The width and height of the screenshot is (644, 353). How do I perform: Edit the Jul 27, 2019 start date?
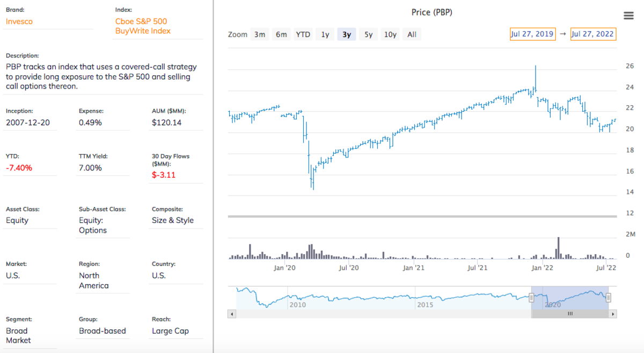pos(532,34)
